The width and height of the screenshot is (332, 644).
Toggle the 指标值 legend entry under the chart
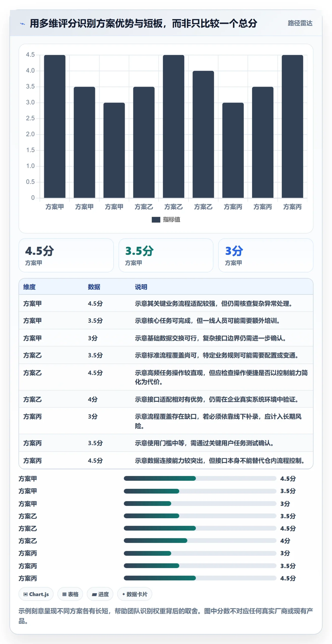tap(166, 220)
